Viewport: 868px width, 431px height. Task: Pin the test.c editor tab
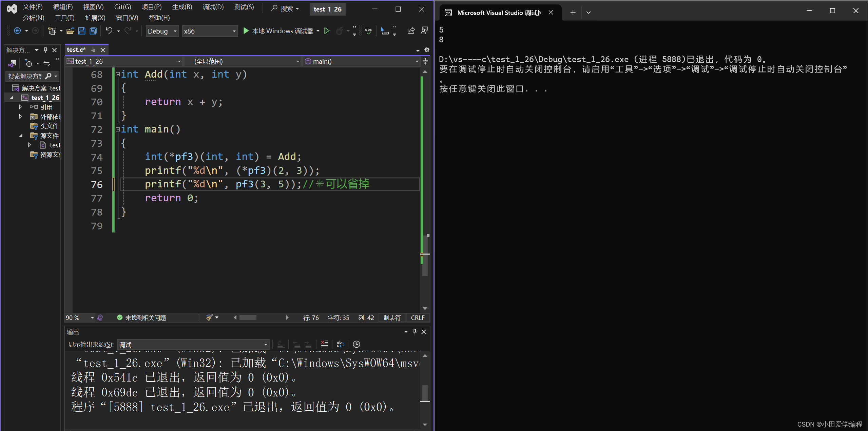tap(94, 50)
